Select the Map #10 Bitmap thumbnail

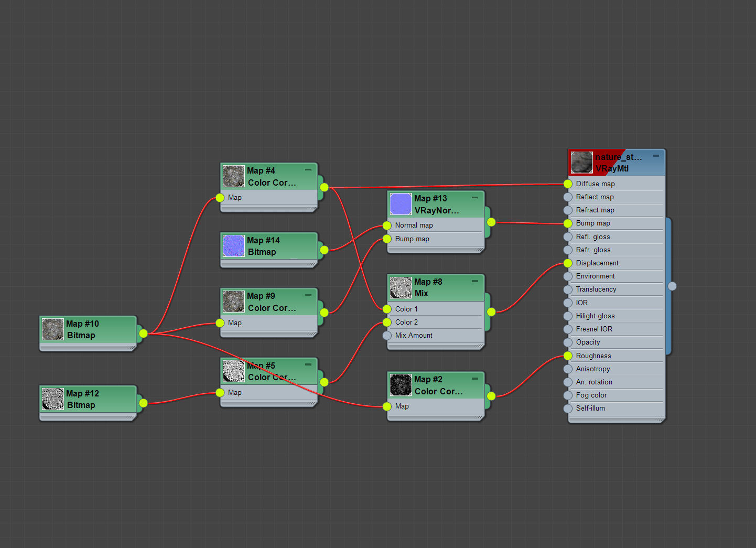click(x=53, y=329)
